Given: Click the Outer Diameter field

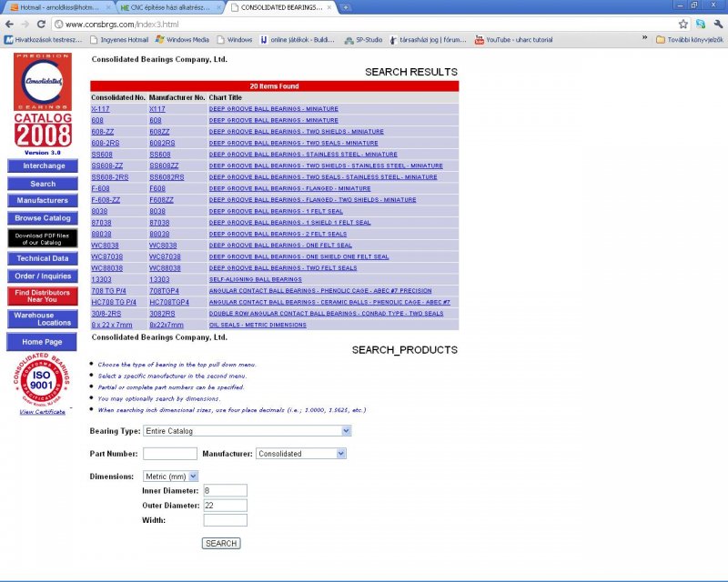Looking at the screenshot, I should click(225, 506).
